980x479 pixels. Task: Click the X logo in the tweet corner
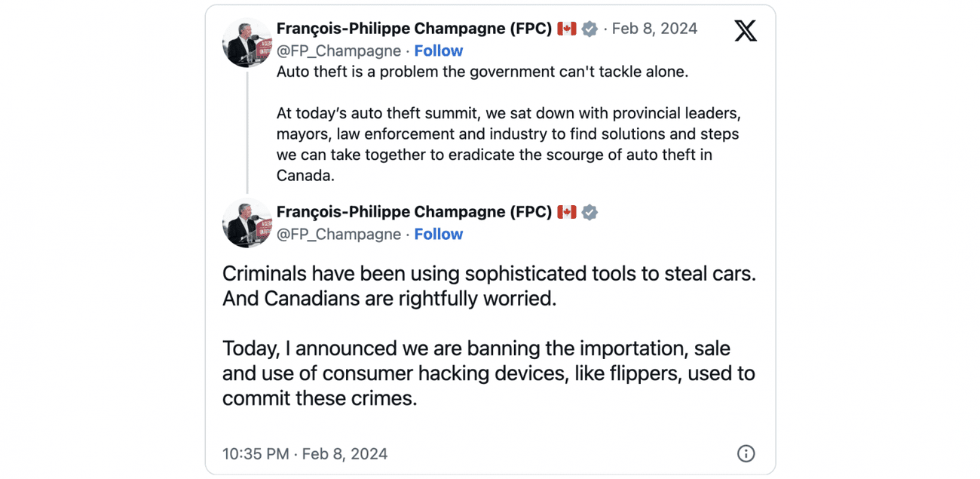click(x=745, y=31)
